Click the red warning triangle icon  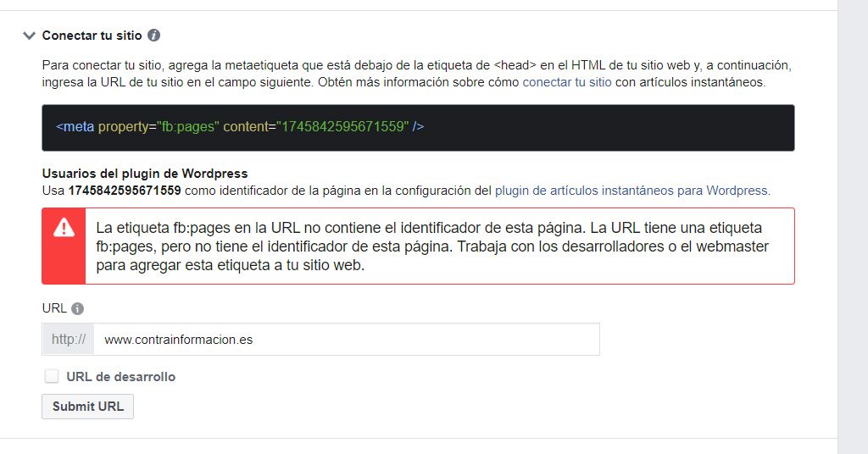coord(64,227)
